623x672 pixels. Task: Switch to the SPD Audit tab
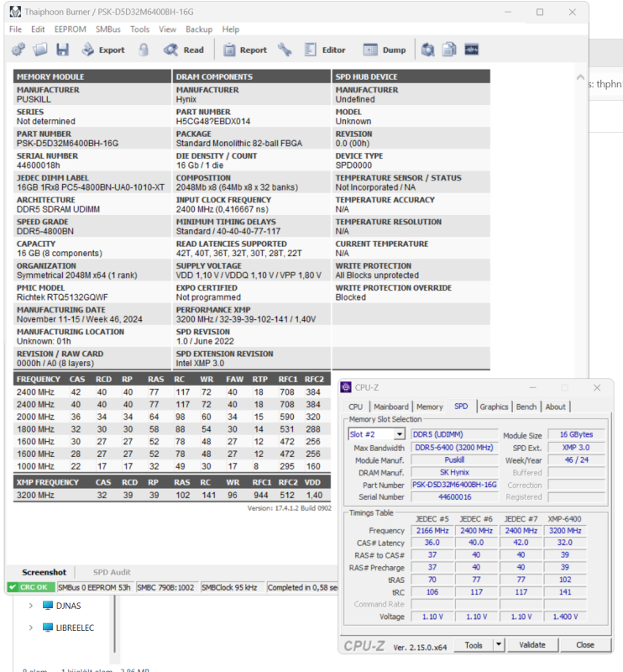tap(112, 572)
